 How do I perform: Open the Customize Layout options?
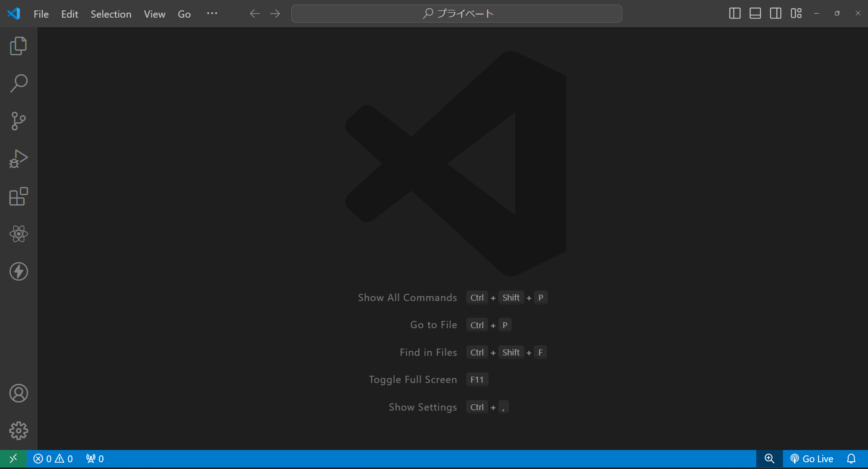click(796, 13)
